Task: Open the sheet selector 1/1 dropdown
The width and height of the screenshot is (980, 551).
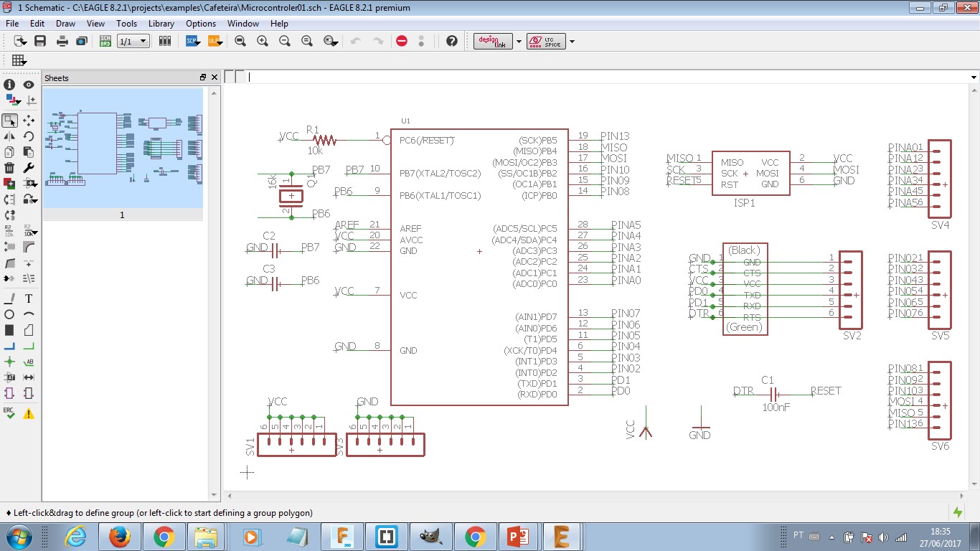Action: pyautogui.click(x=133, y=42)
